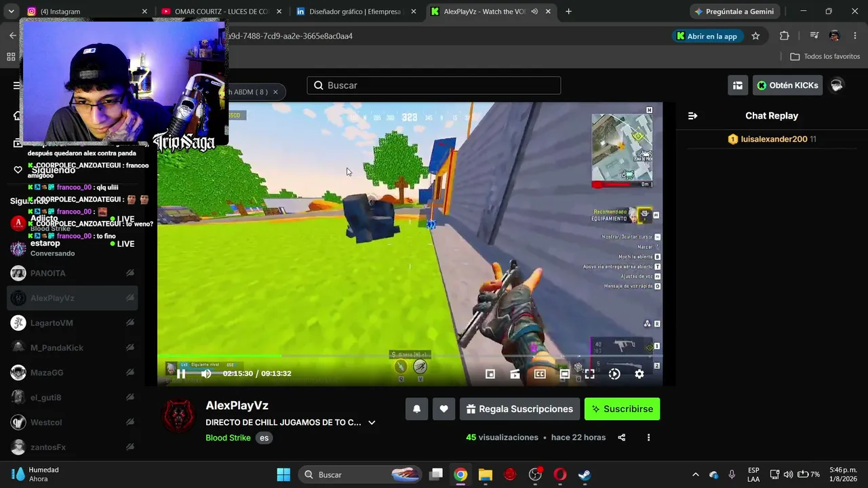This screenshot has height=488, width=868.
Task: Mute the AlexPlayVz tab audio icon
Action: (534, 12)
